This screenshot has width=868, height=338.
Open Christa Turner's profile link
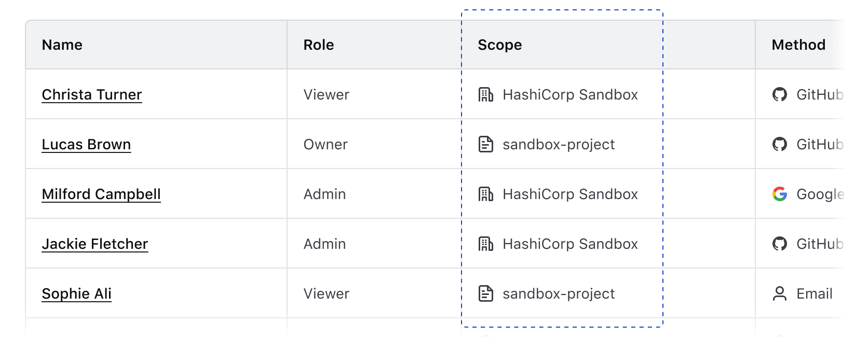pos(92,94)
